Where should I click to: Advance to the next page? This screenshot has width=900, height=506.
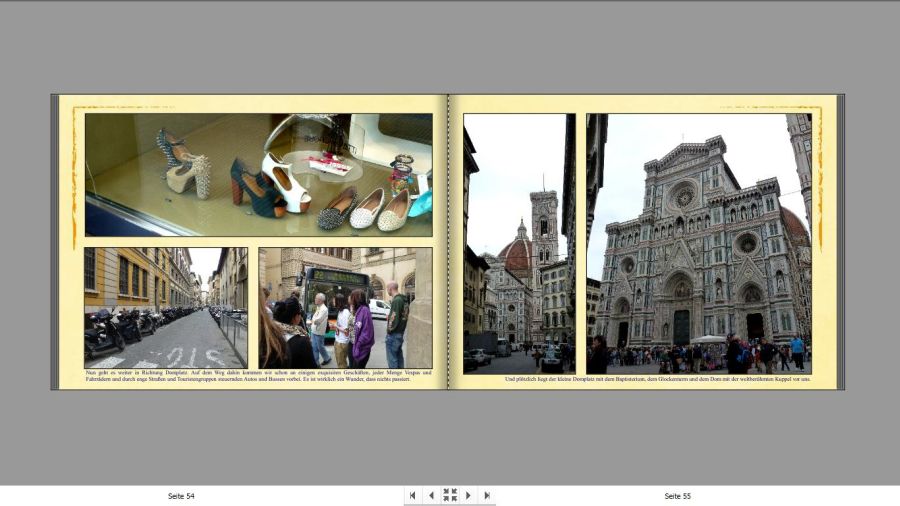tap(468, 495)
